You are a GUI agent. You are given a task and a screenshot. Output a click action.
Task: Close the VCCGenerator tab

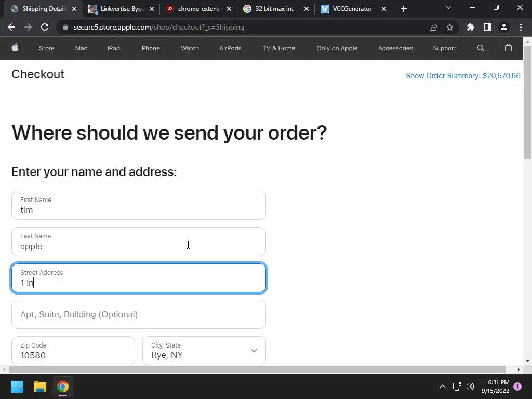[384, 9]
